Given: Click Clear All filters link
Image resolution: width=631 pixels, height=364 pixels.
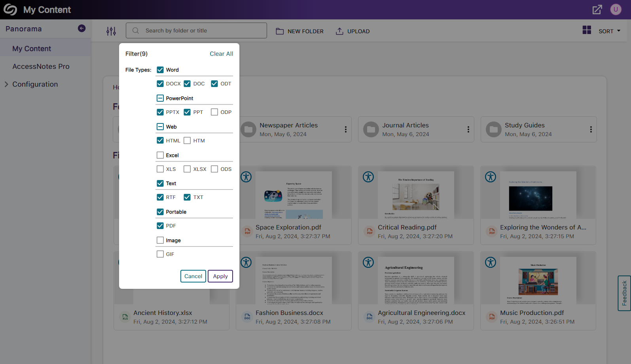Looking at the screenshot, I should (x=221, y=54).
